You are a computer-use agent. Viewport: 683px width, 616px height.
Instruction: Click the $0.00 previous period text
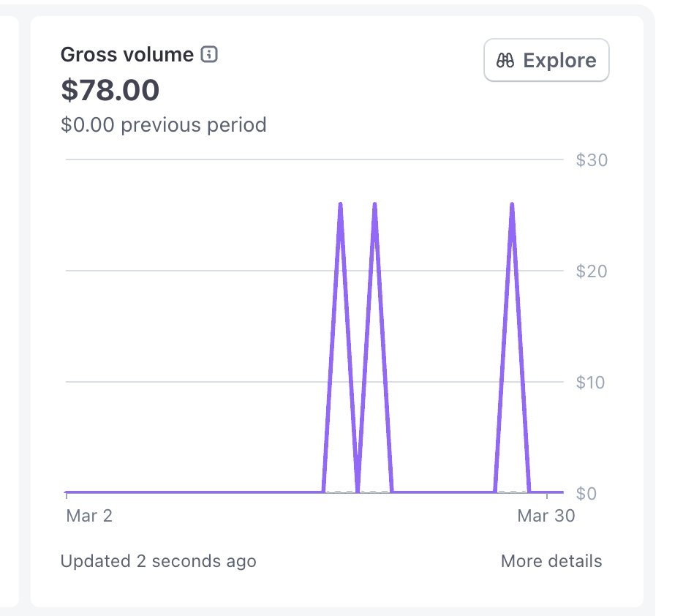(163, 124)
